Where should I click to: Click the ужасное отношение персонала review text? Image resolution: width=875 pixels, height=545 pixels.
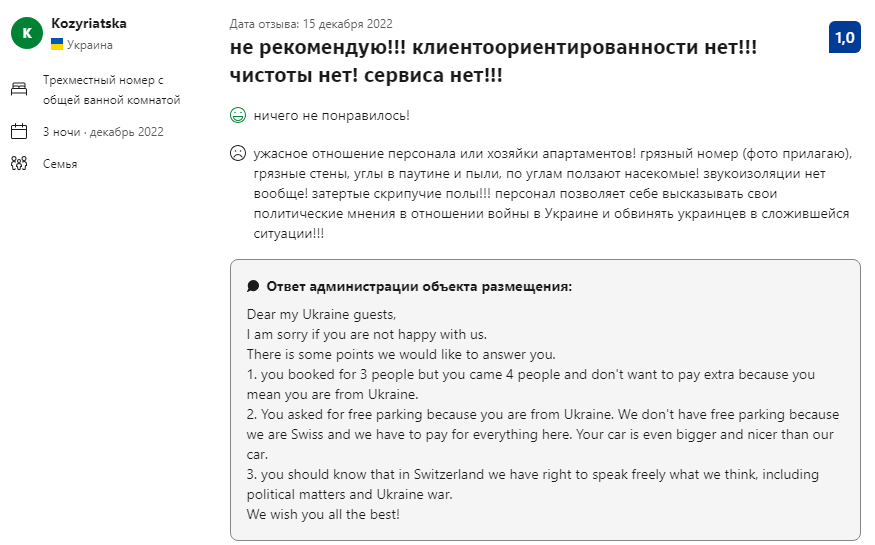coord(552,193)
